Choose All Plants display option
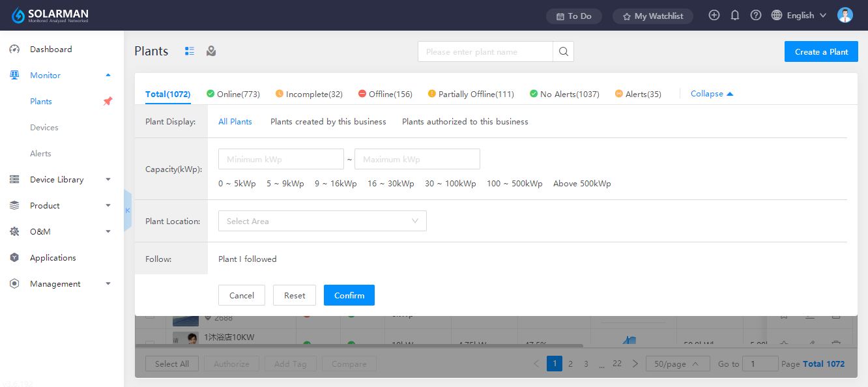868x387 pixels. [235, 122]
